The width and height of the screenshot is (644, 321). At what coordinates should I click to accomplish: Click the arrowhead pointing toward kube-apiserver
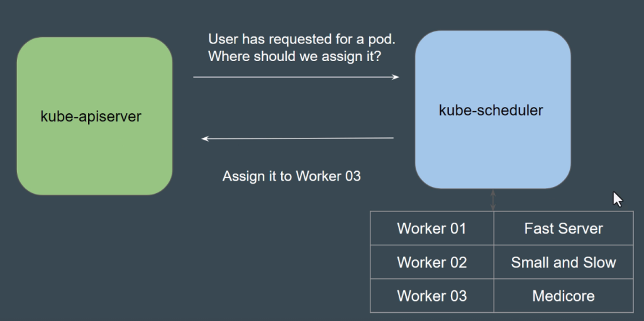pyautogui.click(x=205, y=138)
